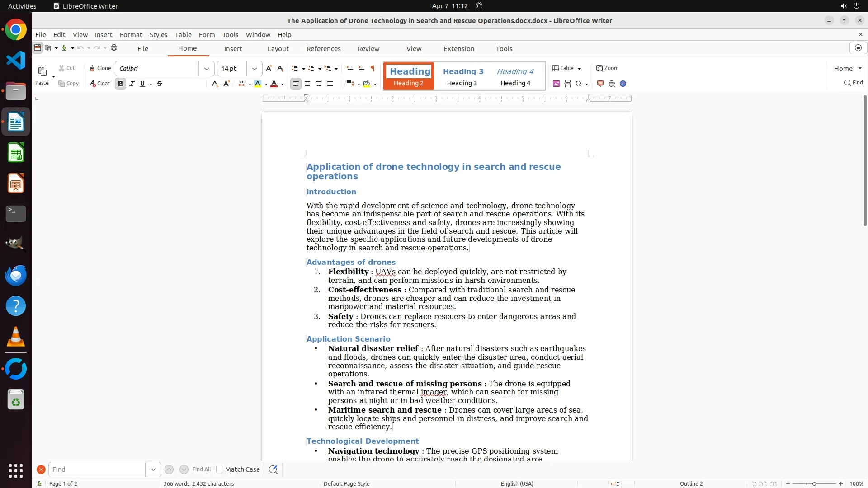Open the Table dropdown arrow
The image size is (868, 488).
pyautogui.click(x=580, y=69)
